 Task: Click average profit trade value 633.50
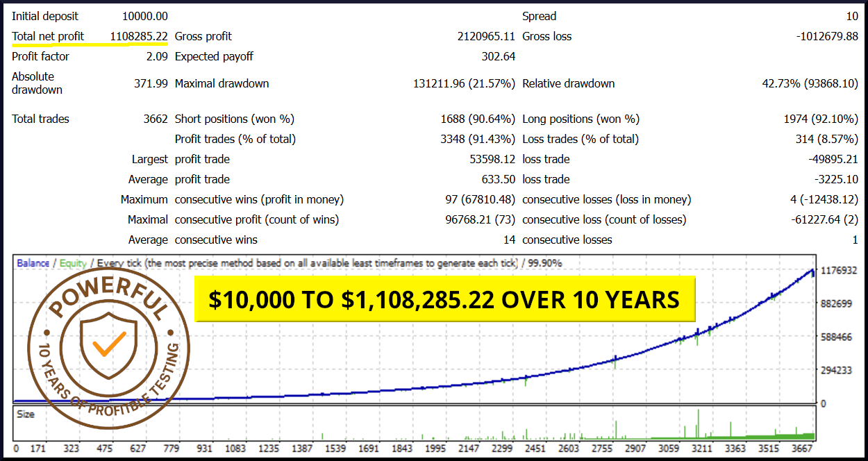click(499, 179)
